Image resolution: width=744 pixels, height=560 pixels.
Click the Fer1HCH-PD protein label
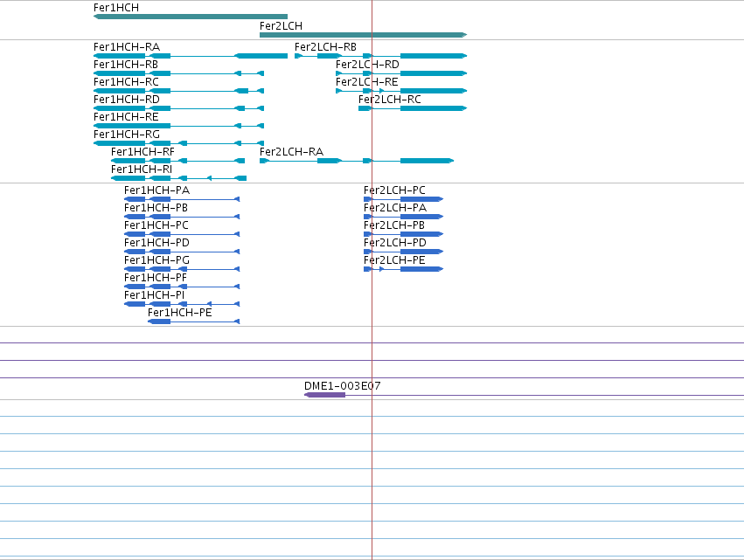pos(157,243)
